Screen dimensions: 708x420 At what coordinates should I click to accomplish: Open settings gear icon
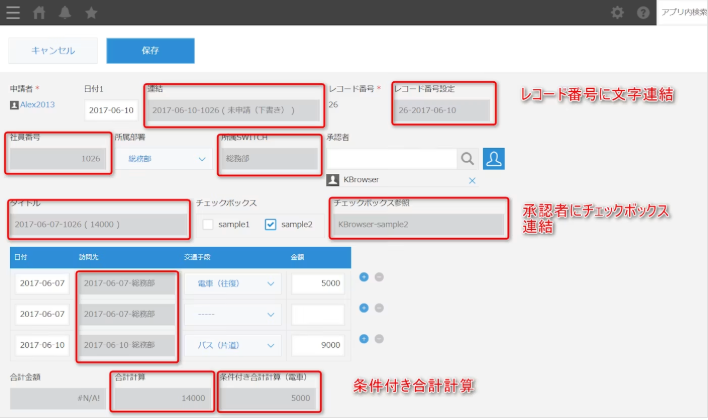[617, 12]
